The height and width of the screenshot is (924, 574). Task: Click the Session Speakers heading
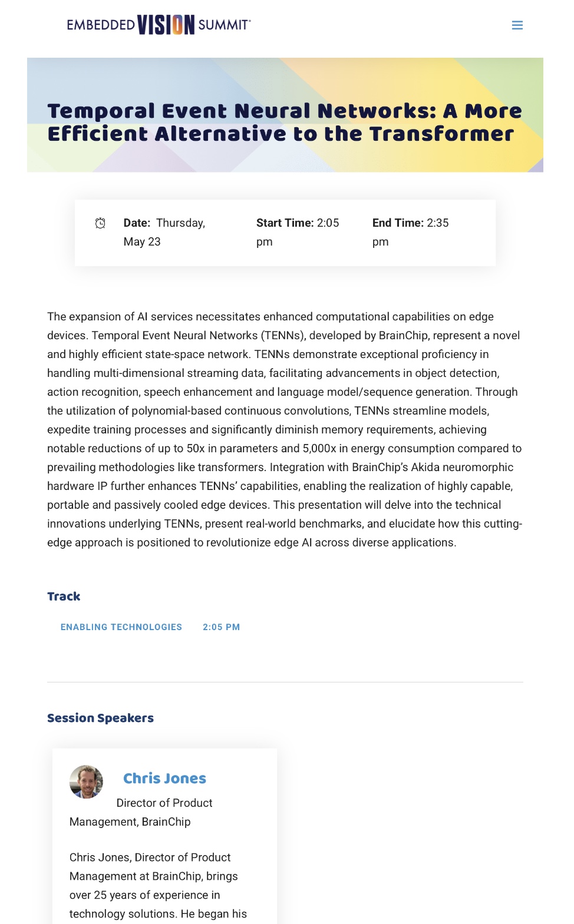[100, 718]
